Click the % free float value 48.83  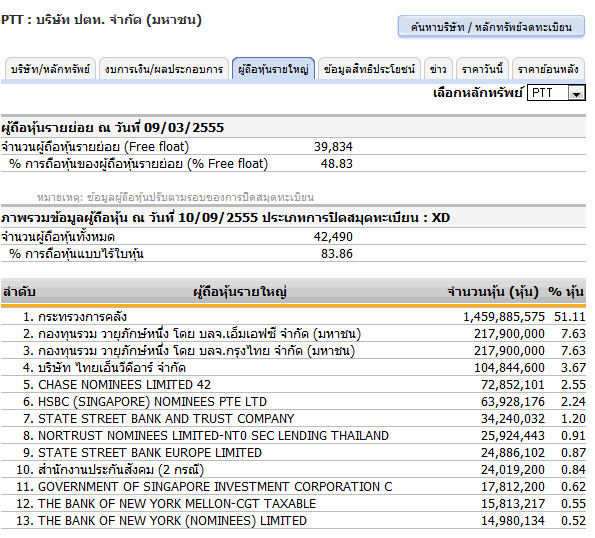coord(337,164)
